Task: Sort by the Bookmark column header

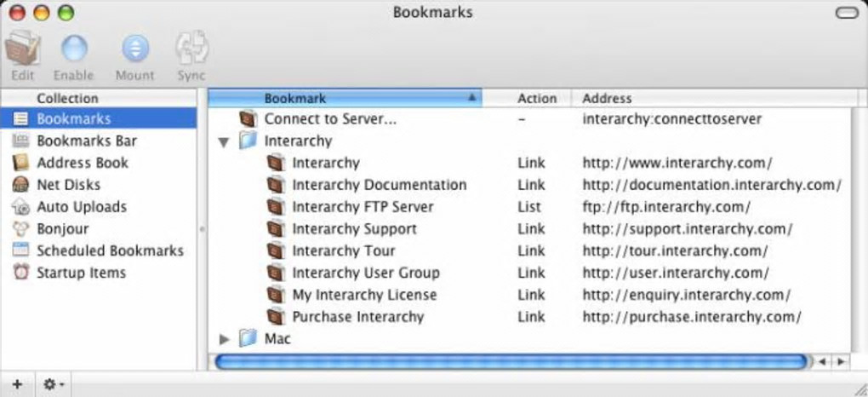Action: point(345,98)
